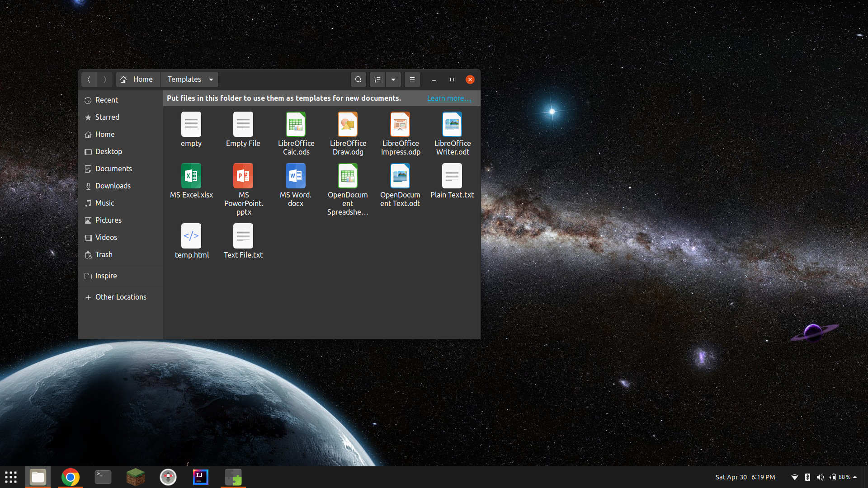Open the volume speaker indicator

820,477
